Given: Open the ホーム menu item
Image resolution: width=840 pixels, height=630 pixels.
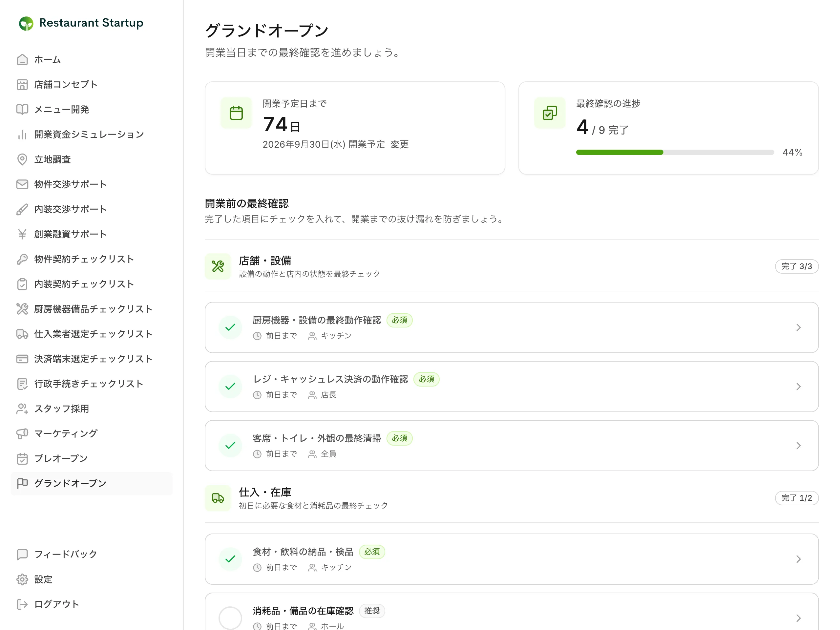Looking at the screenshot, I should click(92, 60).
